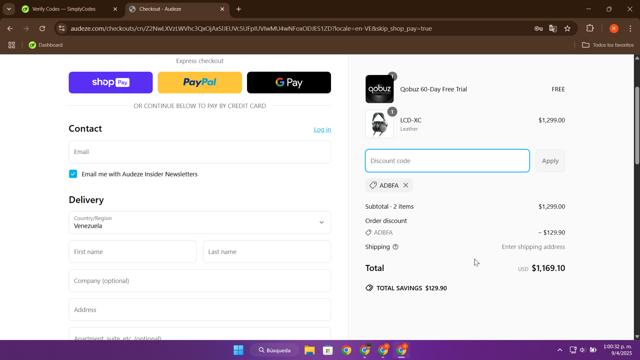
Task: Click shipping info question mark icon
Action: click(x=395, y=247)
